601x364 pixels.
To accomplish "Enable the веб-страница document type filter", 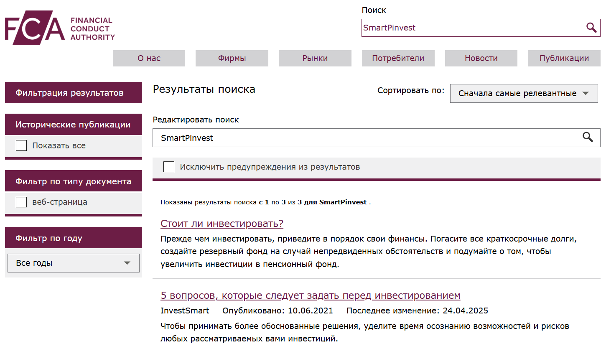I will click(21, 202).
